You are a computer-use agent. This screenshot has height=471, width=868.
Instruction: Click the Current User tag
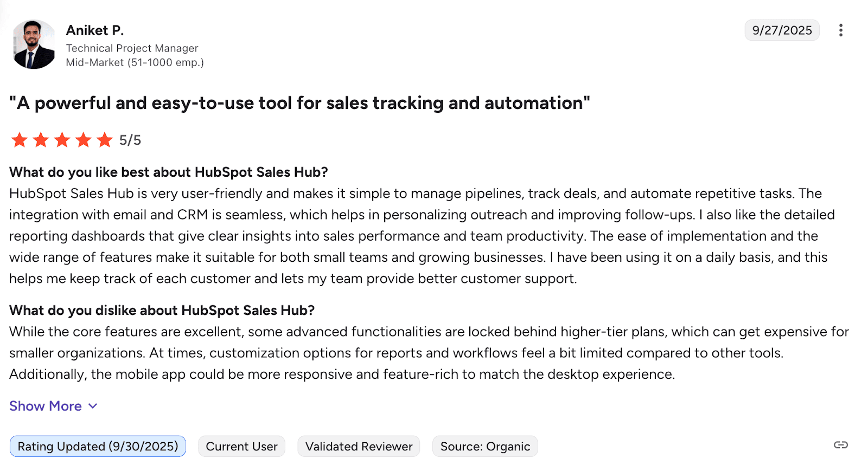pyautogui.click(x=241, y=446)
